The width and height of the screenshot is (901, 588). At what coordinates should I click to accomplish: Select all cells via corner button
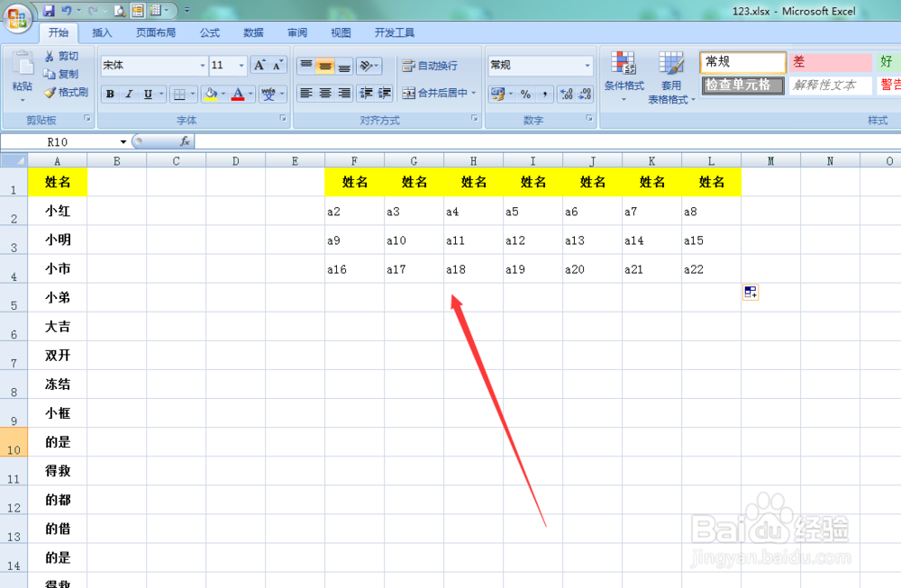[14, 161]
